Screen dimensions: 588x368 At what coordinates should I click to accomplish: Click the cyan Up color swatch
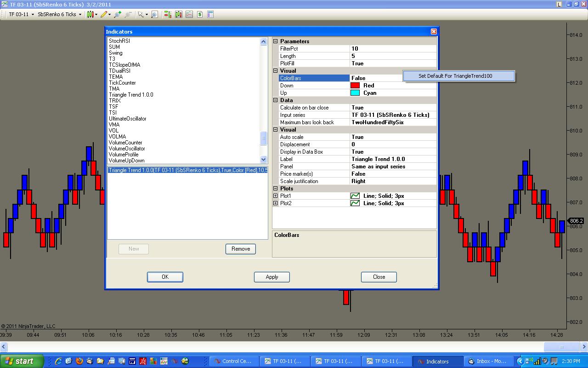pyautogui.click(x=355, y=93)
